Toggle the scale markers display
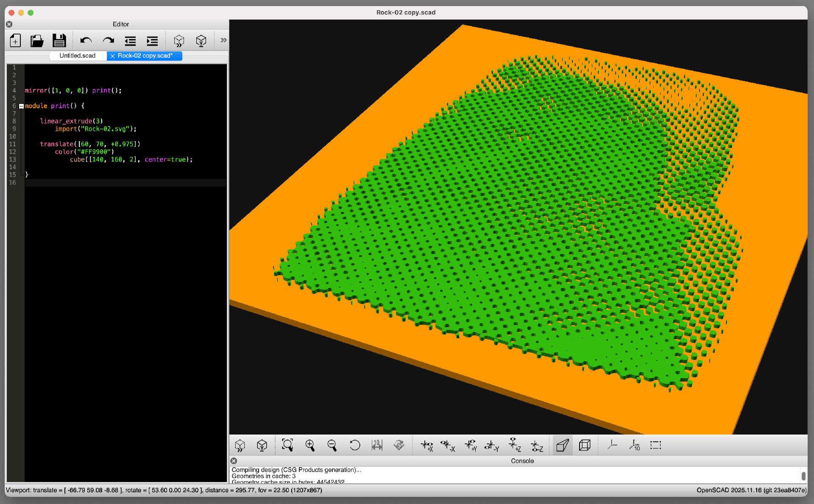Screen dimensions: 814x504 (x=635, y=445)
